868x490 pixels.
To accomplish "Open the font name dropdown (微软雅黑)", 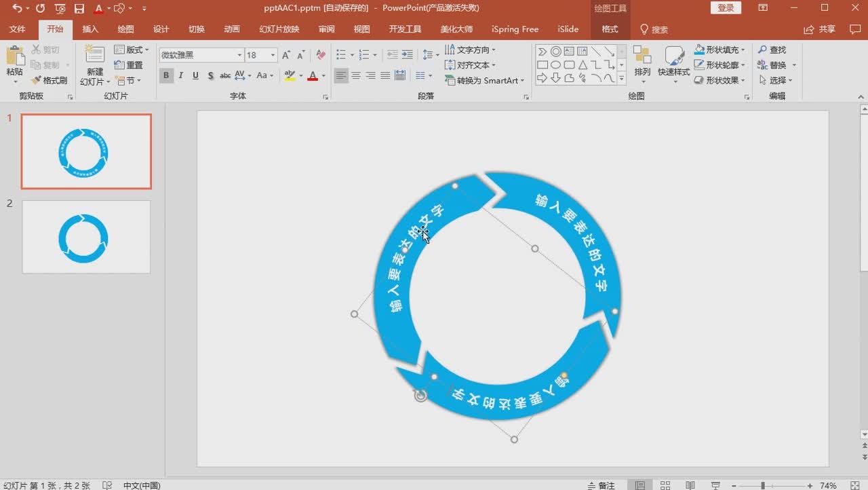I will [201, 55].
